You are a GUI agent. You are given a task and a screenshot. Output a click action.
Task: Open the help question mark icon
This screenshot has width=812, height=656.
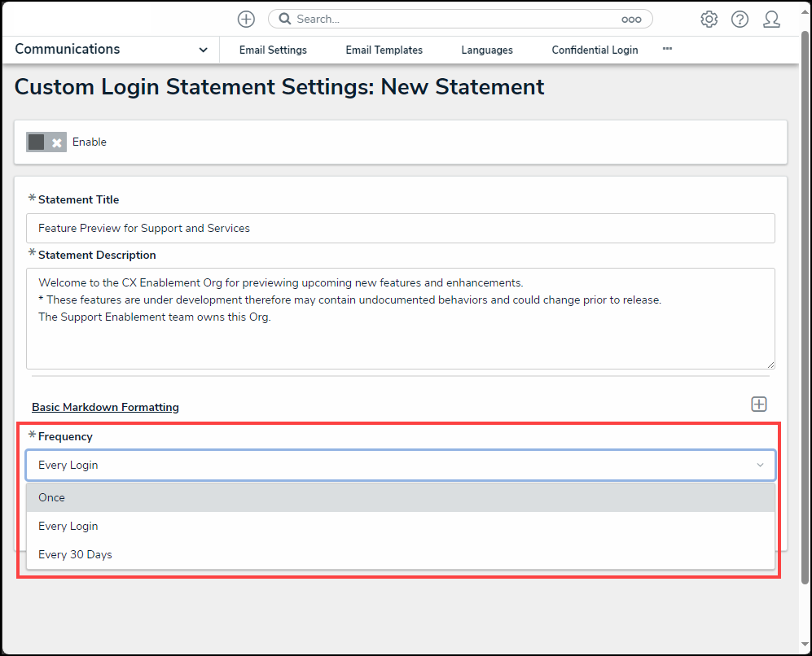740,20
